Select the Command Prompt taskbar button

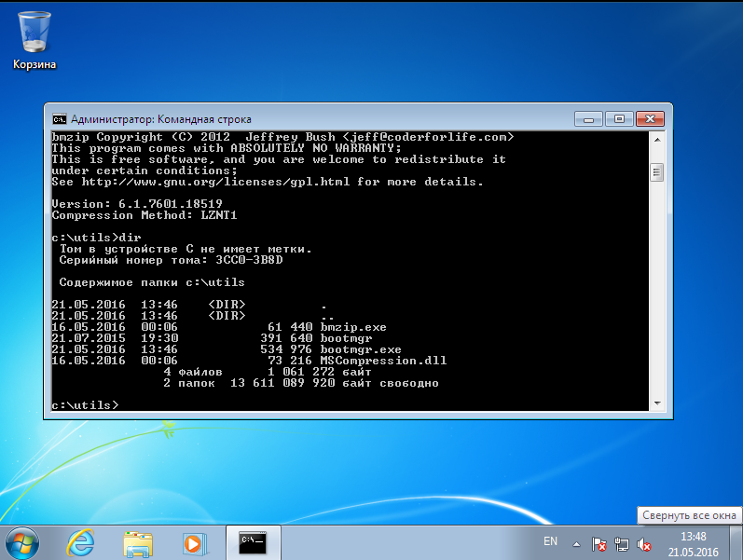(x=253, y=542)
